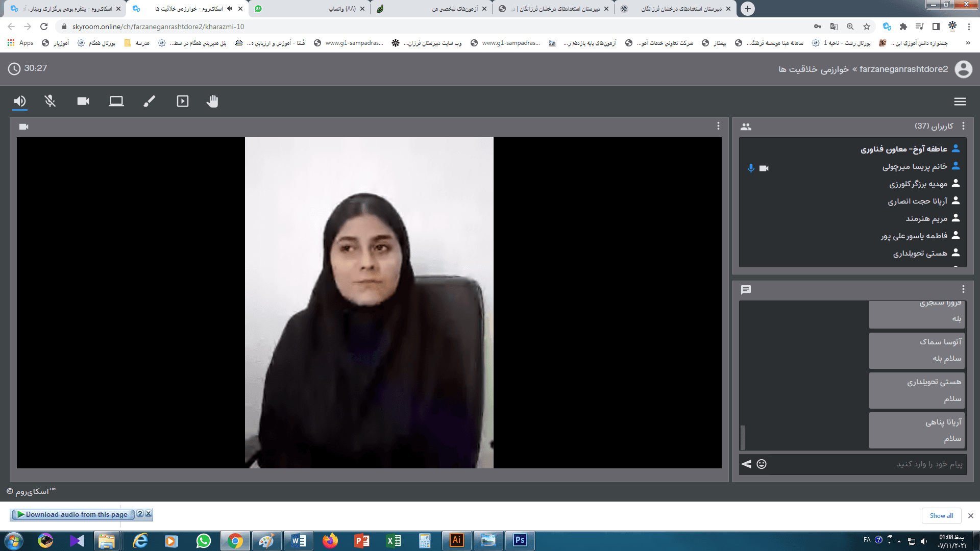The image size is (980, 551).
Task: Click the Show all downloads button
Action: 941,515
